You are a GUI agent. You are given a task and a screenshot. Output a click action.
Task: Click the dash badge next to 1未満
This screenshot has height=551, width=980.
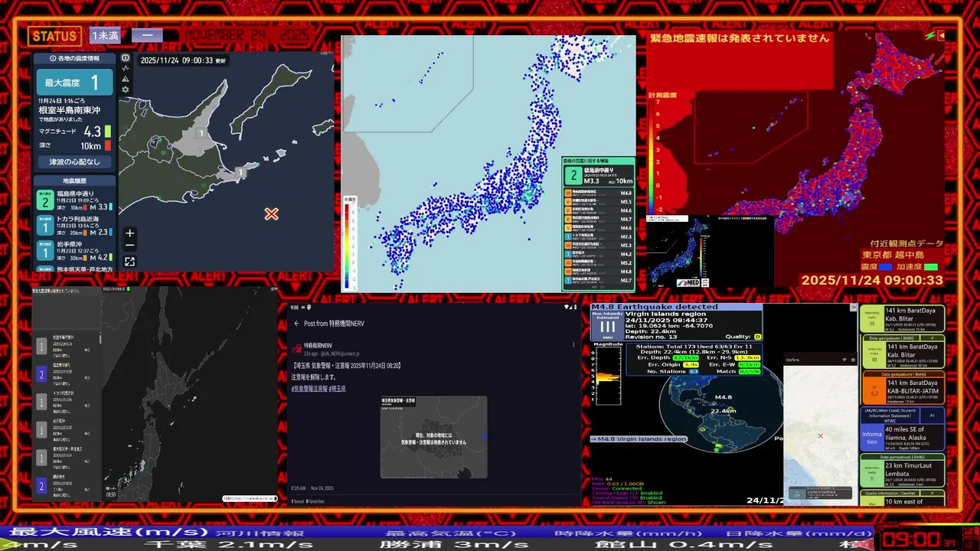[x=147, y=35]
